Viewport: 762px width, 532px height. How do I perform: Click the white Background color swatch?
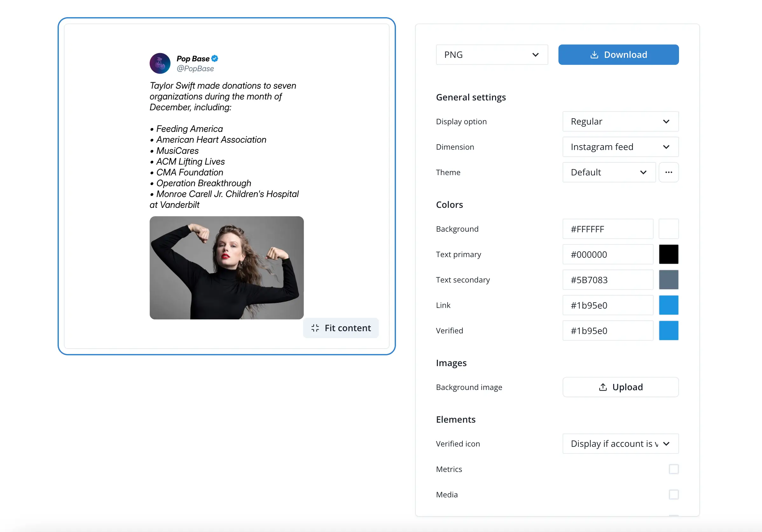coord(668,229)
